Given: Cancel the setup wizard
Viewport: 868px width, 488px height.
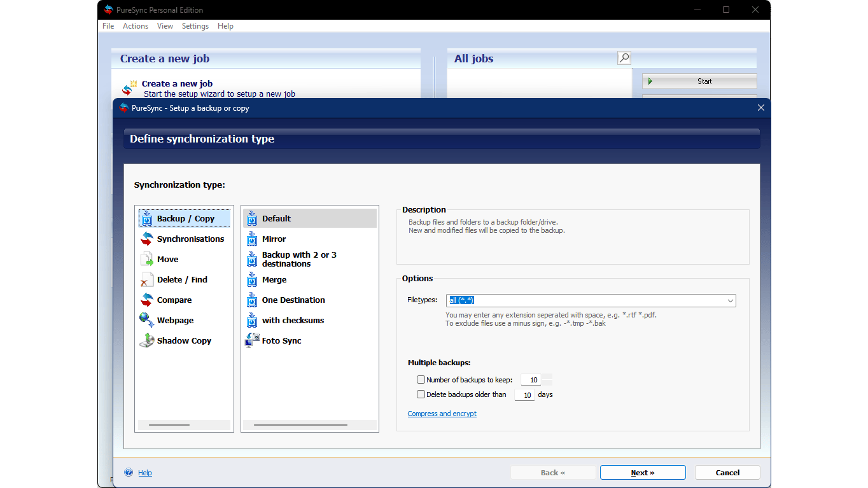Looking at the screenshot, I should click(727, 473).
